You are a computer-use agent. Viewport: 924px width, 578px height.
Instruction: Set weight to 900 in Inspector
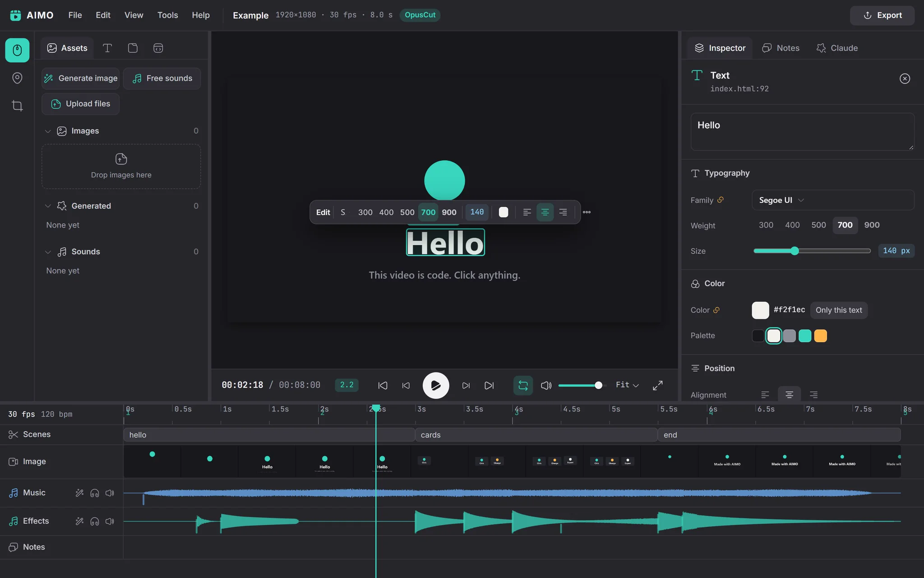(872, 225)
